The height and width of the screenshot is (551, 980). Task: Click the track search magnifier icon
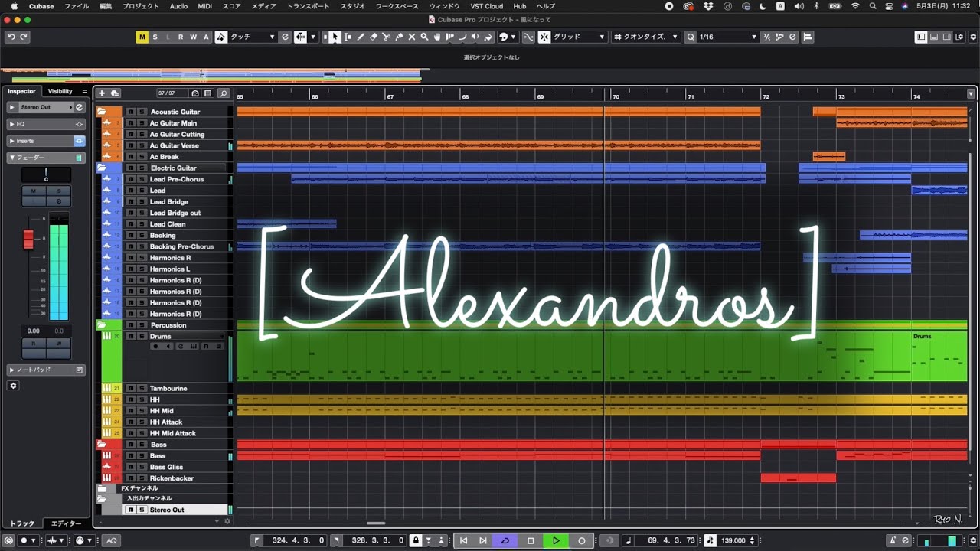pos(224,93)
